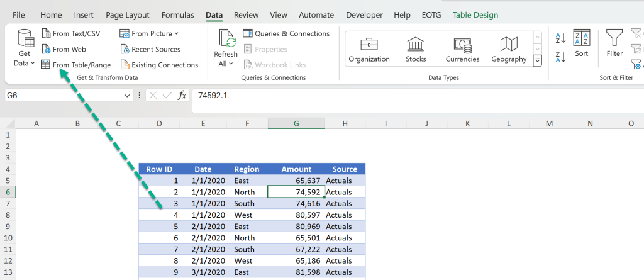Select column M header
Viewport: 644px width, 280px height.
point(549,123)
